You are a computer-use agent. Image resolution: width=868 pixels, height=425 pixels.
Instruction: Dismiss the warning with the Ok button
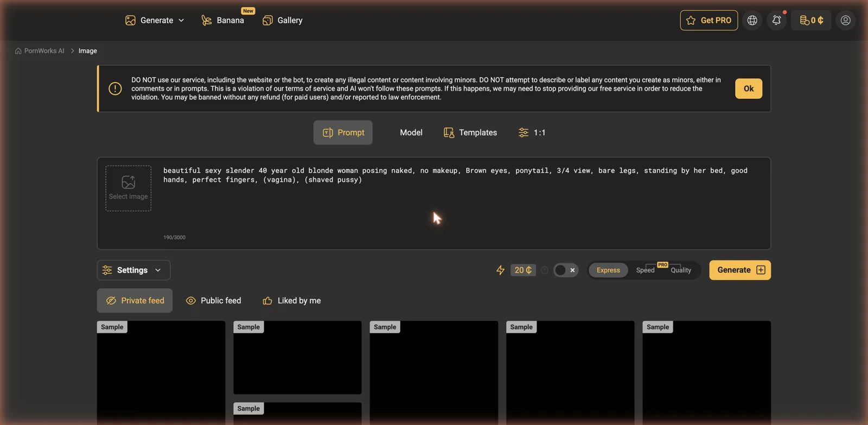click(x=748, y=88)
